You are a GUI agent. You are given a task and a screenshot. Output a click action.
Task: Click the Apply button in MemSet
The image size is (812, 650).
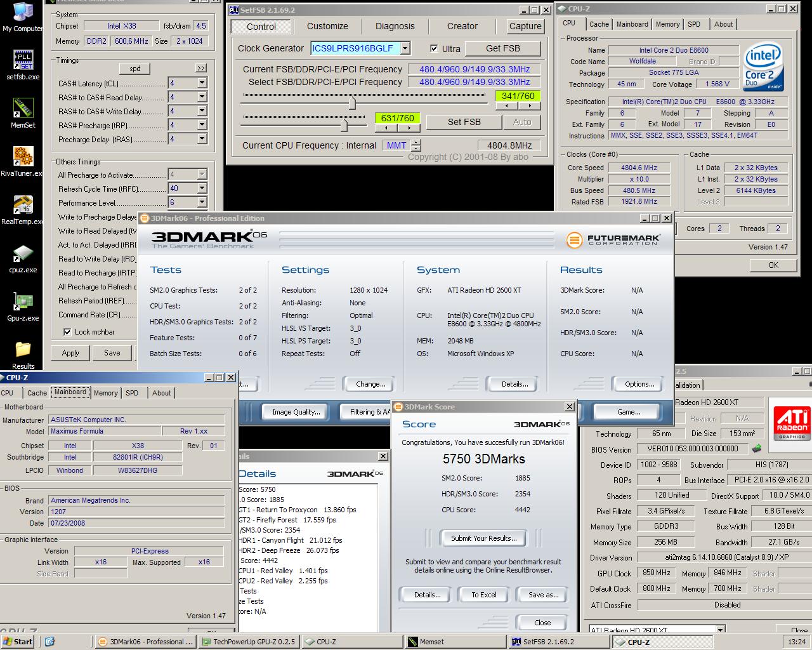[x=70, y=353]
